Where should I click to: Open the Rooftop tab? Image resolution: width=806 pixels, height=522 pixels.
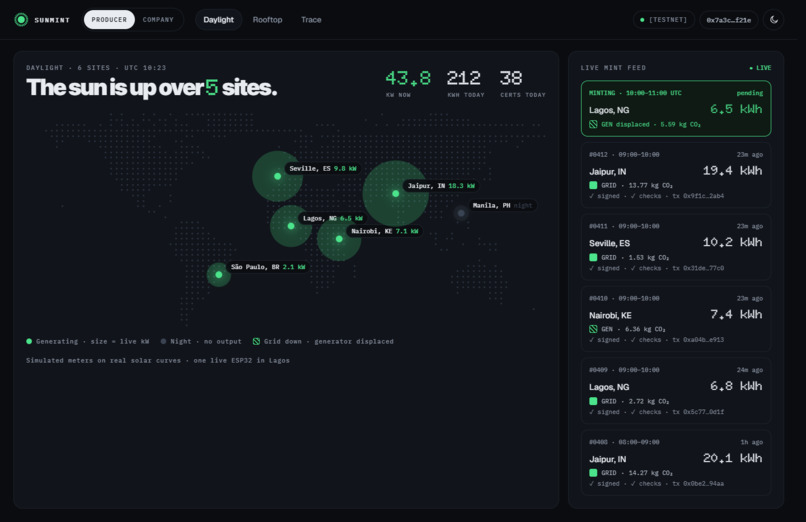pos(267,20)
